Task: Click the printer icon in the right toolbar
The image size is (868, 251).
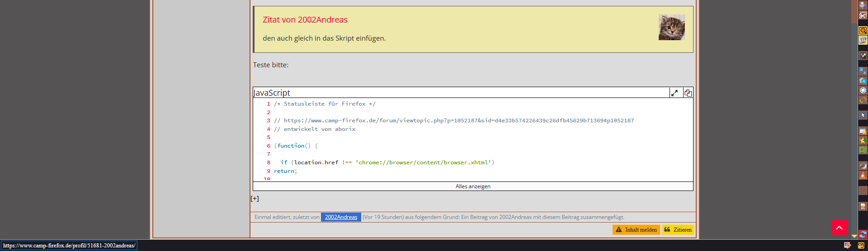Action: coord(863,5)
